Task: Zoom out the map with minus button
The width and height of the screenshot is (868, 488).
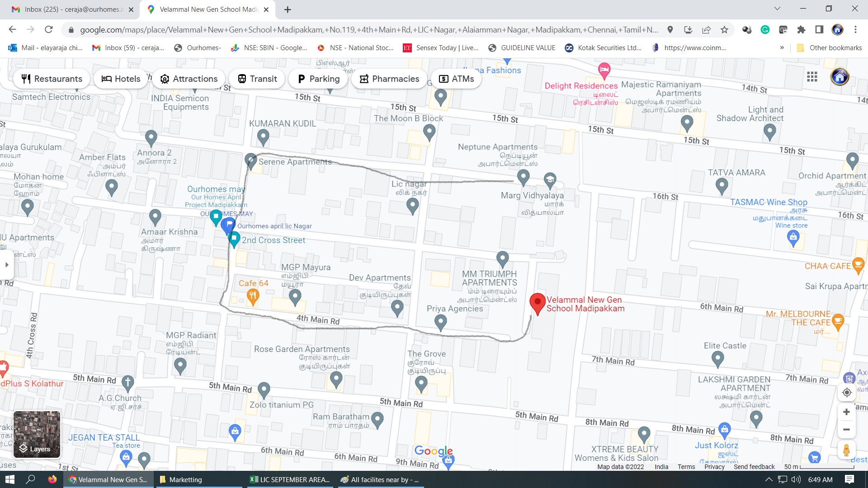Action: coord(846,430)
